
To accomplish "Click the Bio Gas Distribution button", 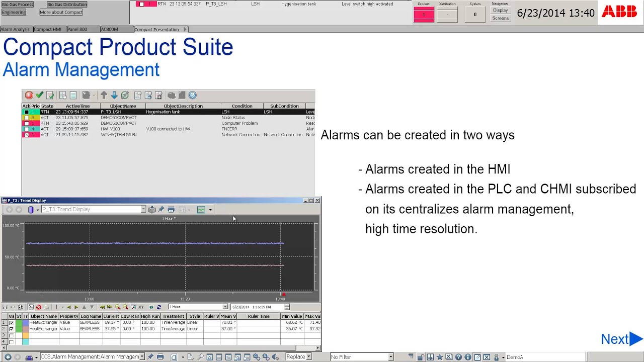I will pyautogui.click(x=67, y=5).
